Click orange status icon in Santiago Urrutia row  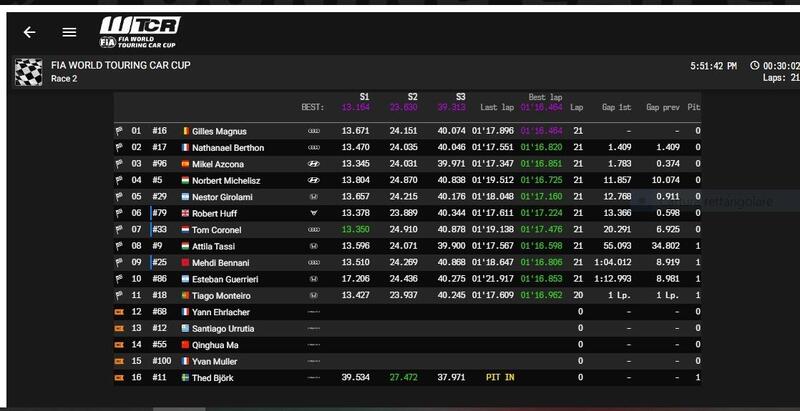[x=119, y=328]
